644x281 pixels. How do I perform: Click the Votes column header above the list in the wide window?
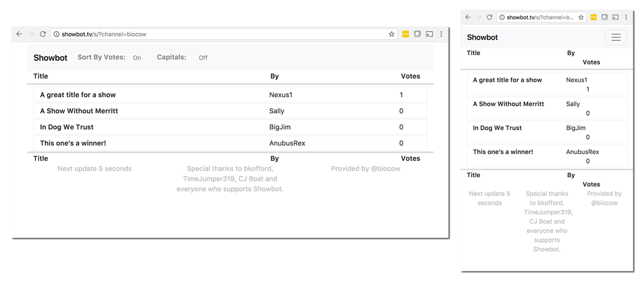click(411, 76)
